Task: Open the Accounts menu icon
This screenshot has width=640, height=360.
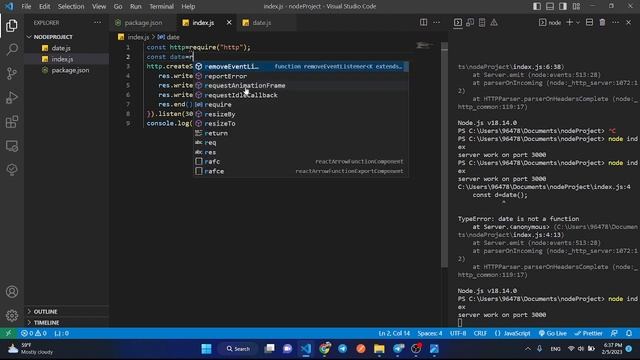Action: pos(12,291)
